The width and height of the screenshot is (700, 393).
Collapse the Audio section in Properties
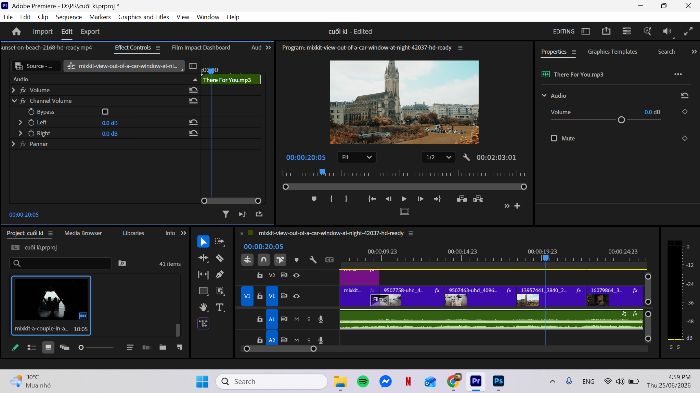pyautogui.click(x=544, y=95)
